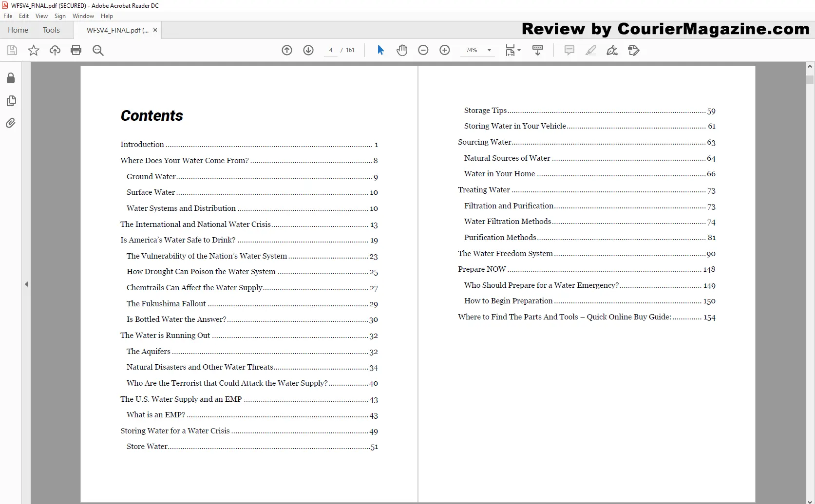Click The Fukushima Fallout entry
The height and width of the screenshot is (504, 815).
pyautogui.click(x=252, y=304)
